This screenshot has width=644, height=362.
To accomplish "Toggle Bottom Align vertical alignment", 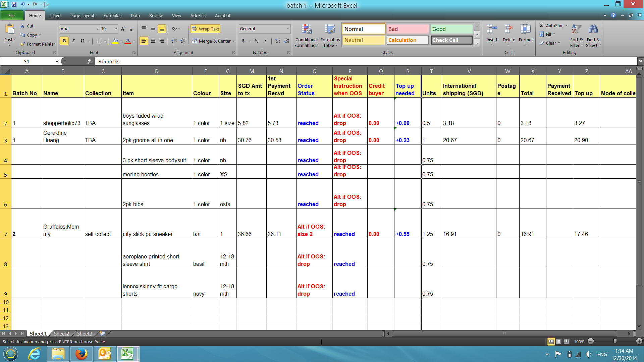I will 162,29.
